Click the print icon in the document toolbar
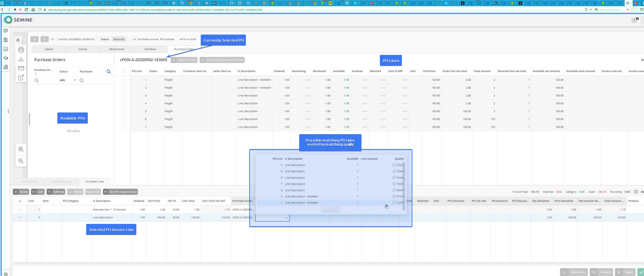The image size is (644, 276). pyautogui.click(x=21, y=50)
